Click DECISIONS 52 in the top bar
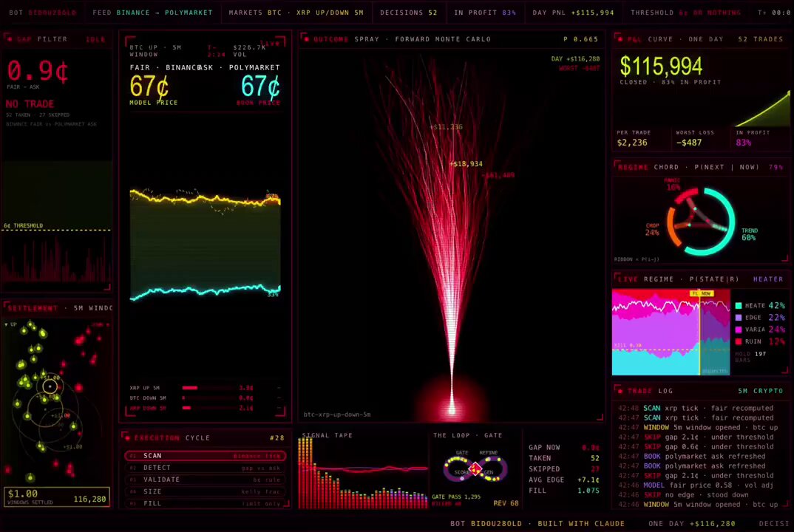Screen dimensions: 794x532 [x=408, y=13]
